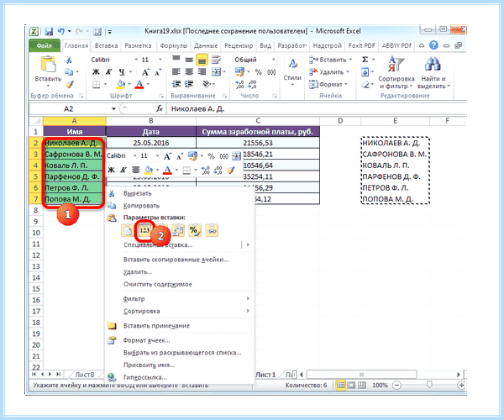Click ribbon Font Color red A

139,84
